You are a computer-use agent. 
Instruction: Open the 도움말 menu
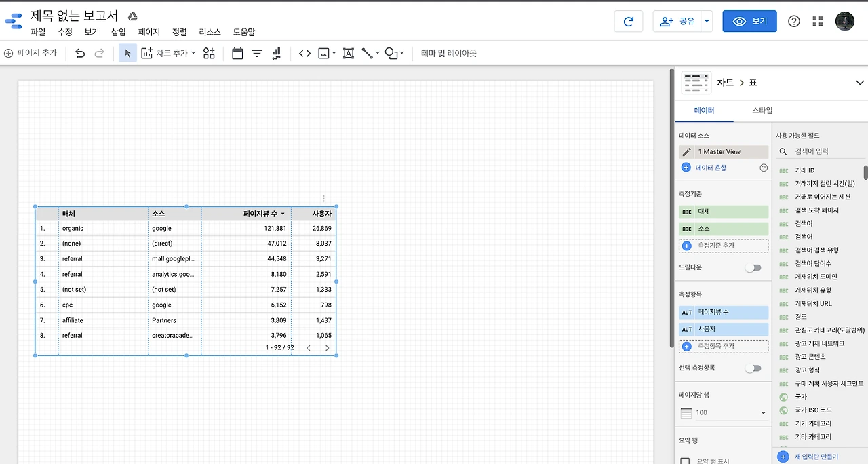[x=244, y=32]
